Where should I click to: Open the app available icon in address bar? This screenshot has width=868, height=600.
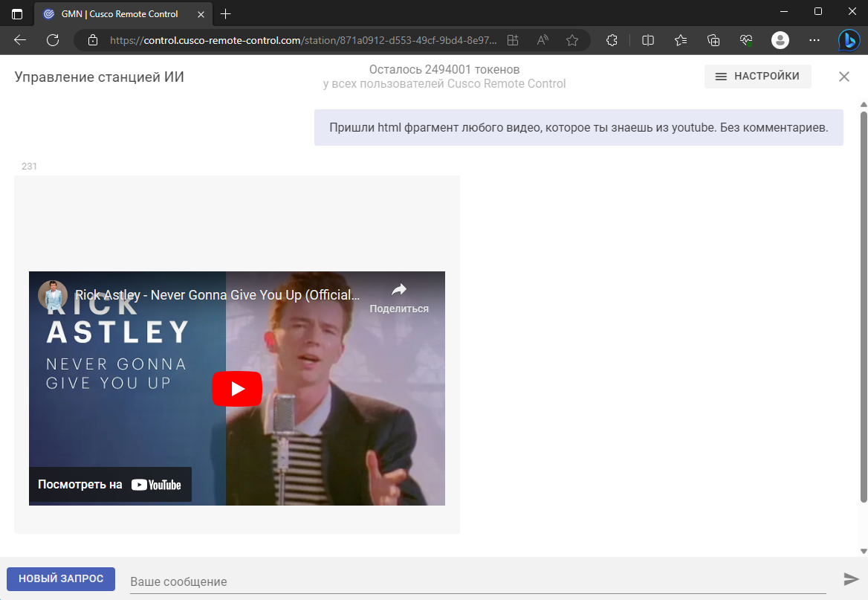click(513, 40)
